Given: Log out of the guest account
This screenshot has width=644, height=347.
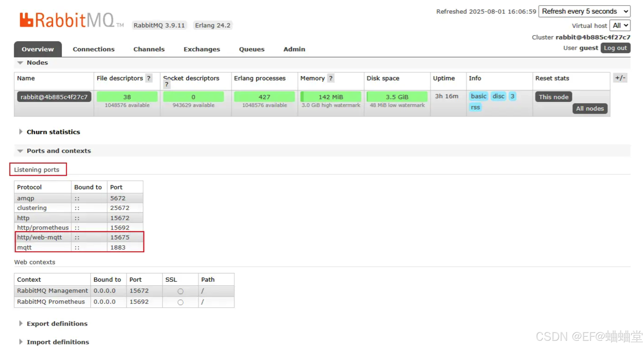Looking at the screenshot, I should [615, 48].
